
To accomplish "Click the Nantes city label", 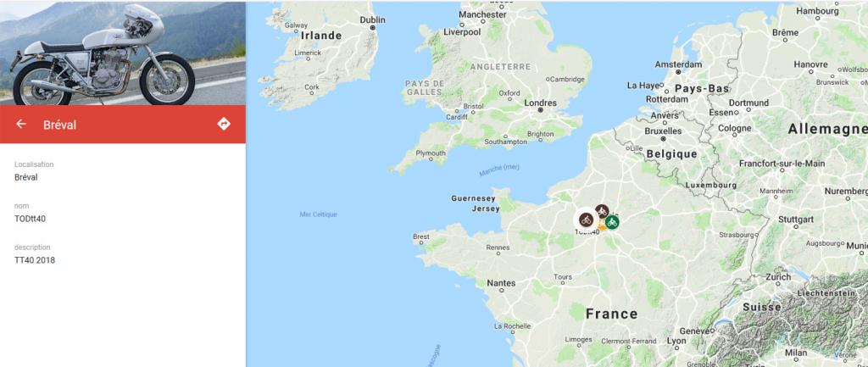I will 501,283.
